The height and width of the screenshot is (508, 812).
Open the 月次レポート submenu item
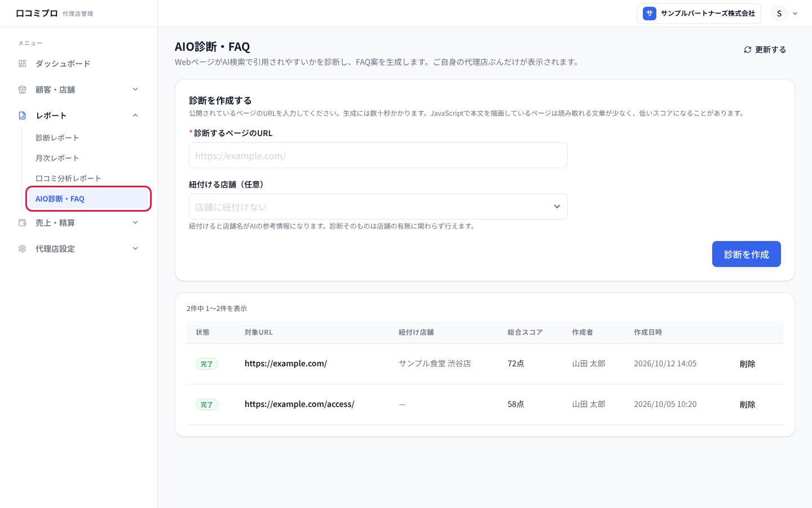tap(57, 158)
